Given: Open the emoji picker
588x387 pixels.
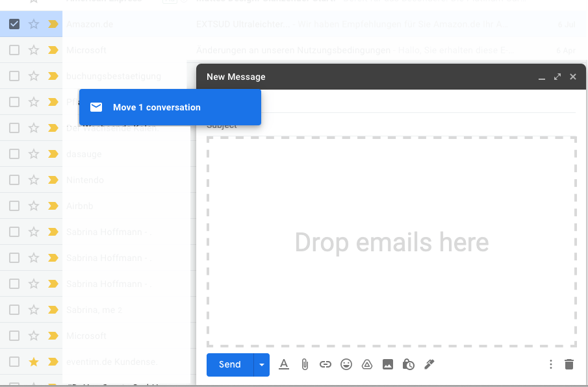Looking at the screenshot, I should coord(346,364).
